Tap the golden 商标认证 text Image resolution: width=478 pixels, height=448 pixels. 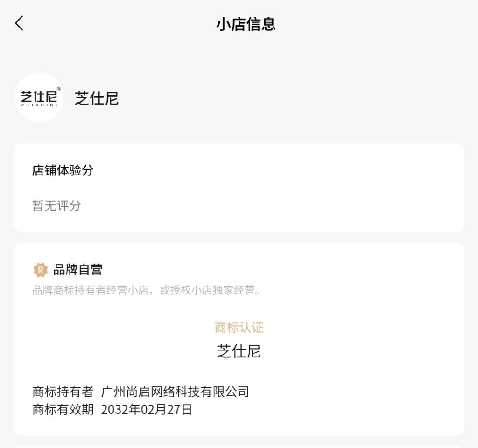[239, 328]
